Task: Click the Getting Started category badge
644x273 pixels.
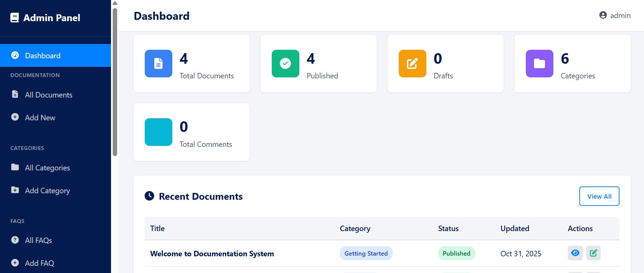Action: point(366,253)
